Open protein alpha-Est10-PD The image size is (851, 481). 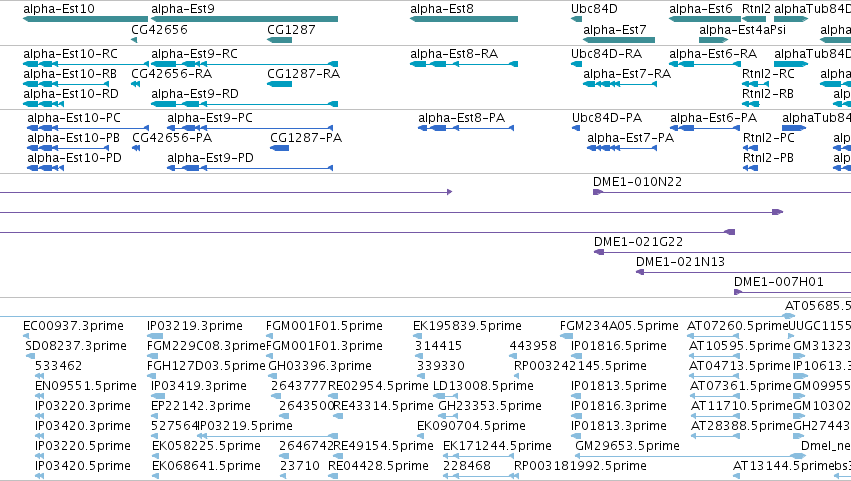coord(46,168)
